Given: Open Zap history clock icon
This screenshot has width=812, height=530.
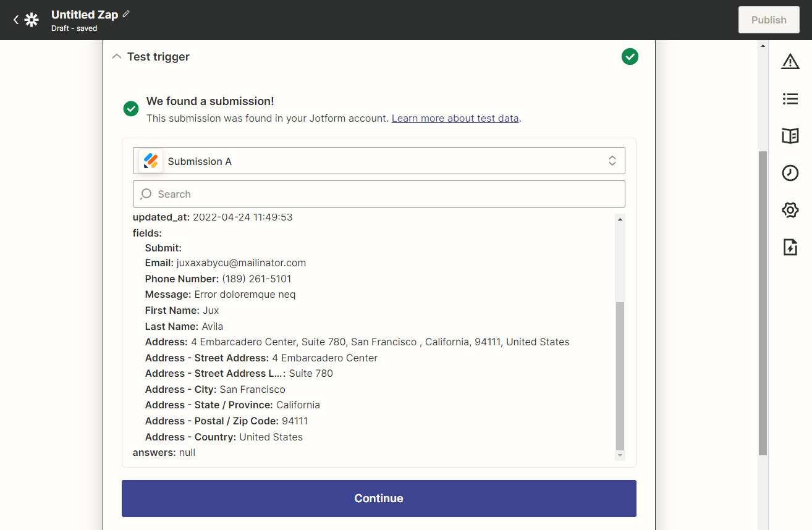Looking at the screenshot, I should point(790,173).
